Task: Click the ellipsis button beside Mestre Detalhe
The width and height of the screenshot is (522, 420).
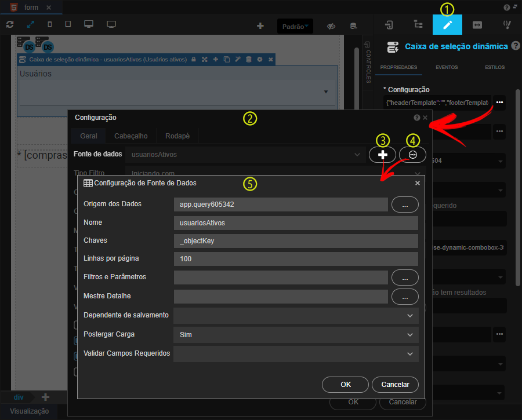Action: pos(405,296)
